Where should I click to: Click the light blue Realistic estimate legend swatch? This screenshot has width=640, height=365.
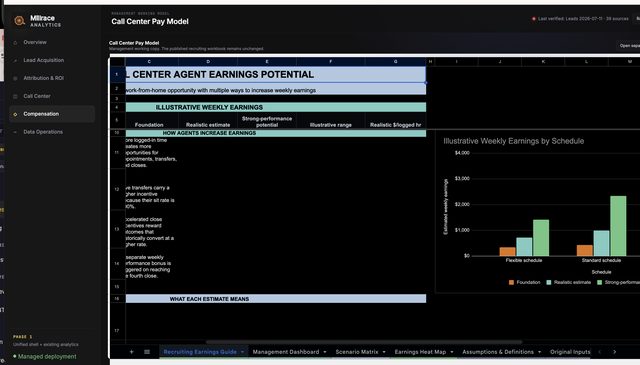[x=549, y=283]
